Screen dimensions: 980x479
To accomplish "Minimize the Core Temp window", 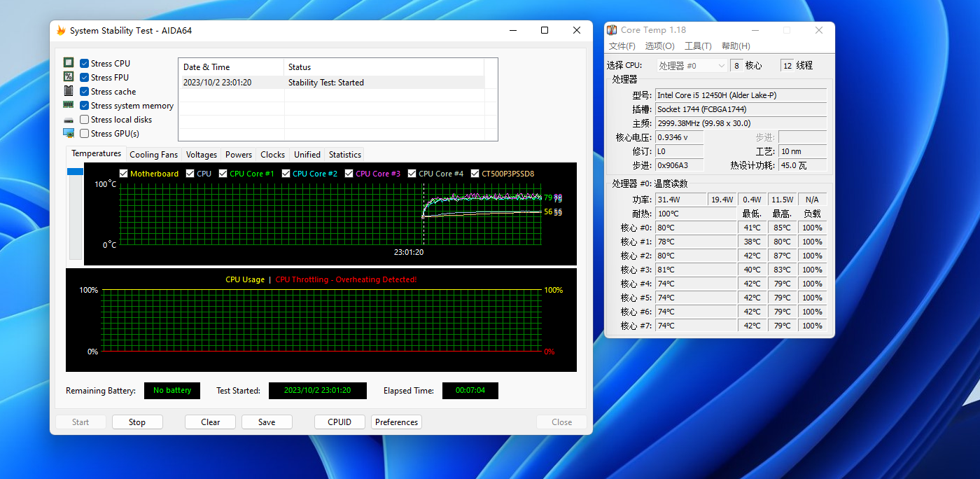I will coord(755,30).
